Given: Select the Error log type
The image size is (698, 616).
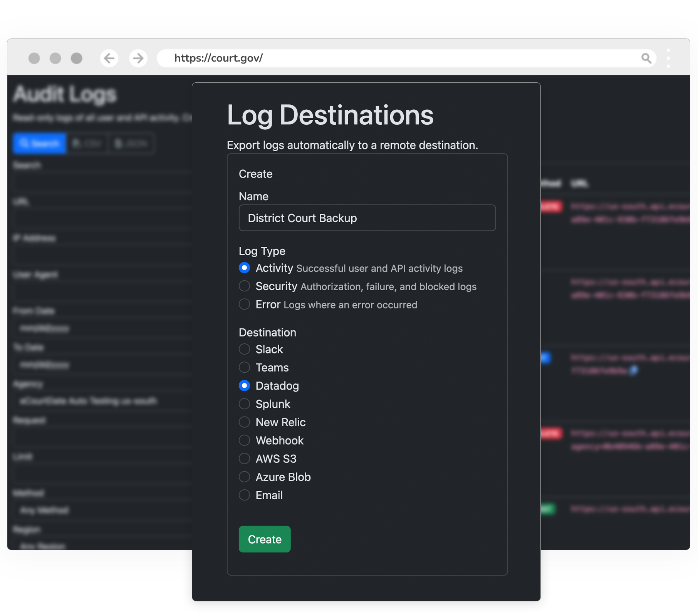Looking at the screenshot, I should [244, 304].
